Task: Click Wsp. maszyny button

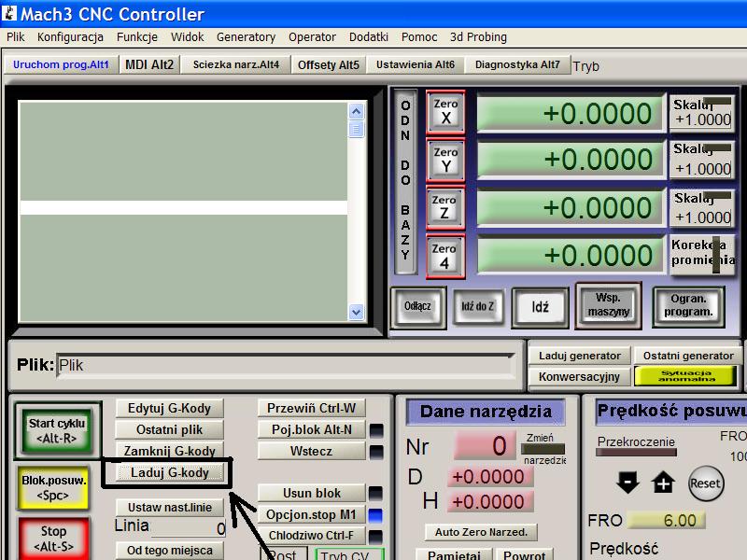Action: [x=609, y=305]
